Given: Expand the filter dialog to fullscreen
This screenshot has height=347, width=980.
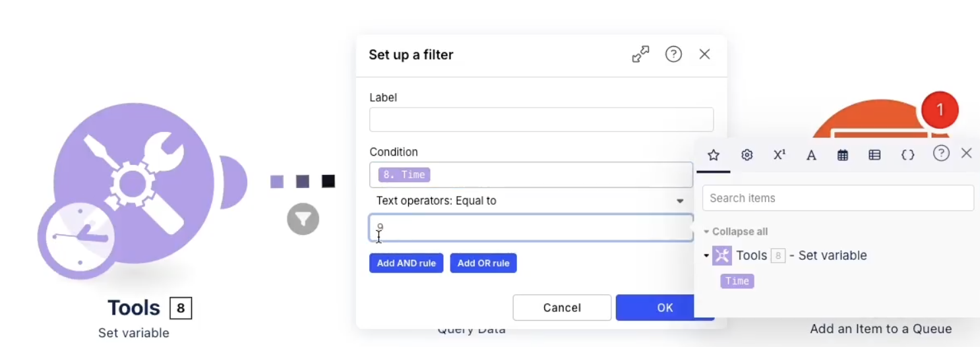Looking at the screenshot, I should [640, 54].
